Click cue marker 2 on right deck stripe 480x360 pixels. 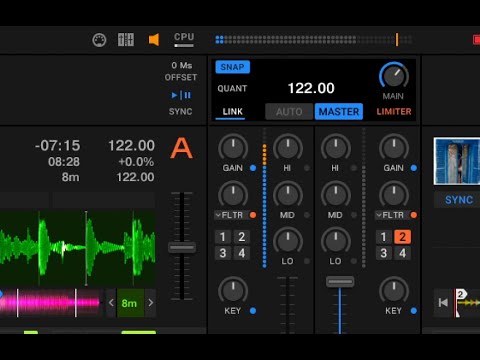(x=461, y=294)
